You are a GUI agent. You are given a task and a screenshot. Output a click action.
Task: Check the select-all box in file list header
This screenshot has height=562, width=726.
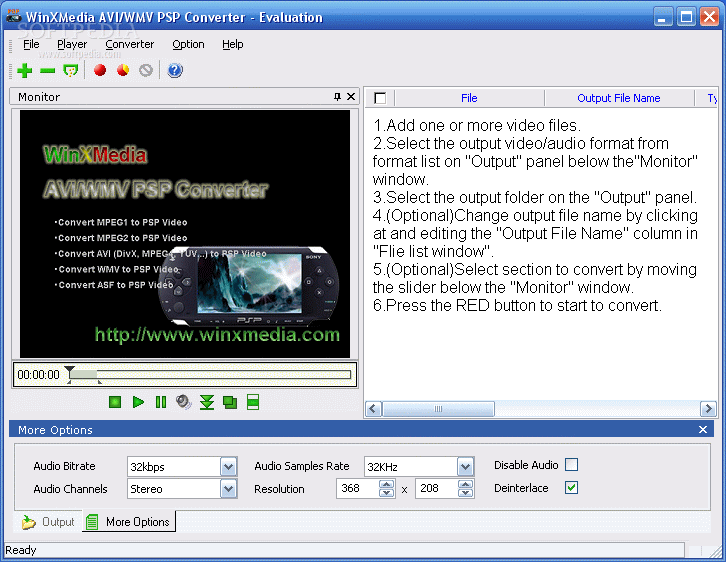tap(380, 98)
